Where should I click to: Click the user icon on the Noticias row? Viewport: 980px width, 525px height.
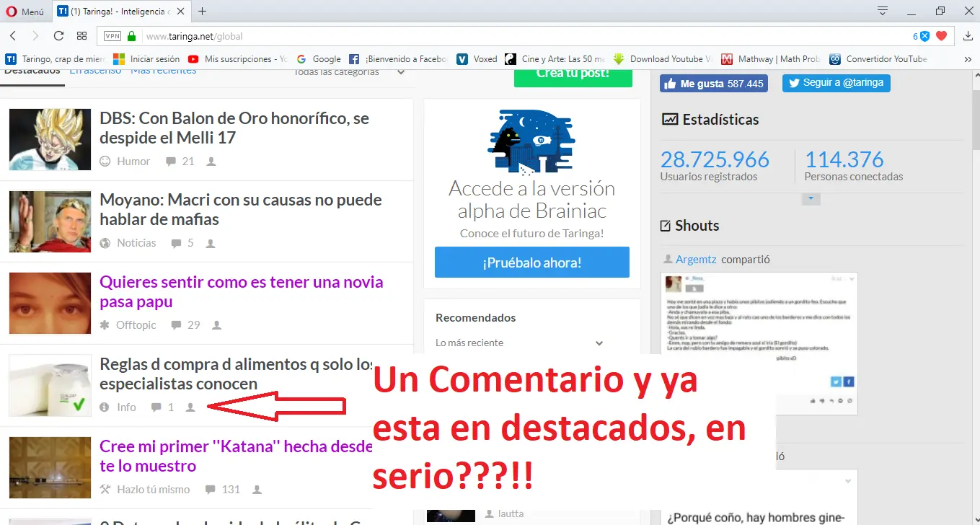tap(211, 243)
